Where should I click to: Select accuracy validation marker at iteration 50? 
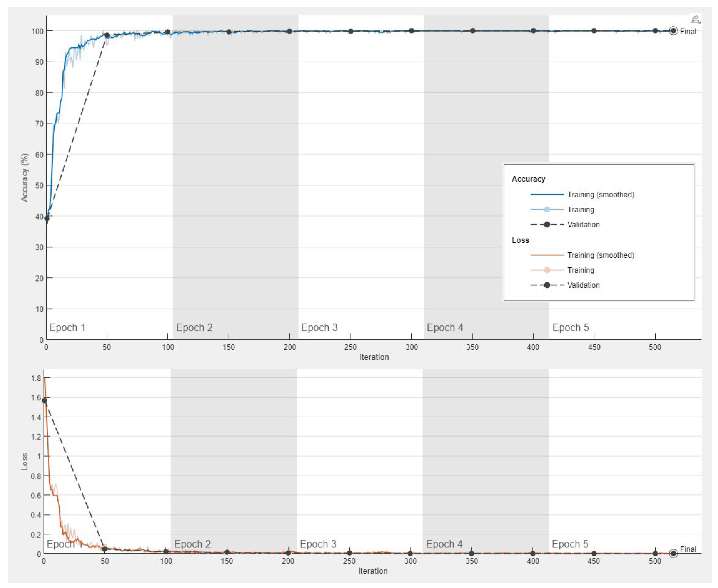click(x=107, y=35)
